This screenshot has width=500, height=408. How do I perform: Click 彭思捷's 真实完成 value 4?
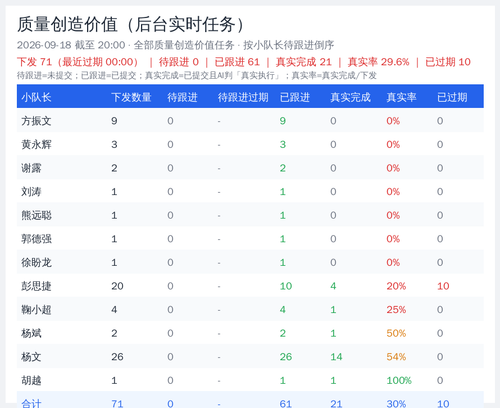tap(333, 286)
